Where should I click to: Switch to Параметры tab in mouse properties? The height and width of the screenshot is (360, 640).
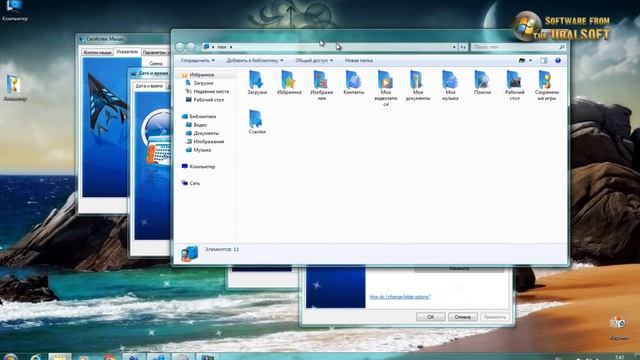[156, 53]
